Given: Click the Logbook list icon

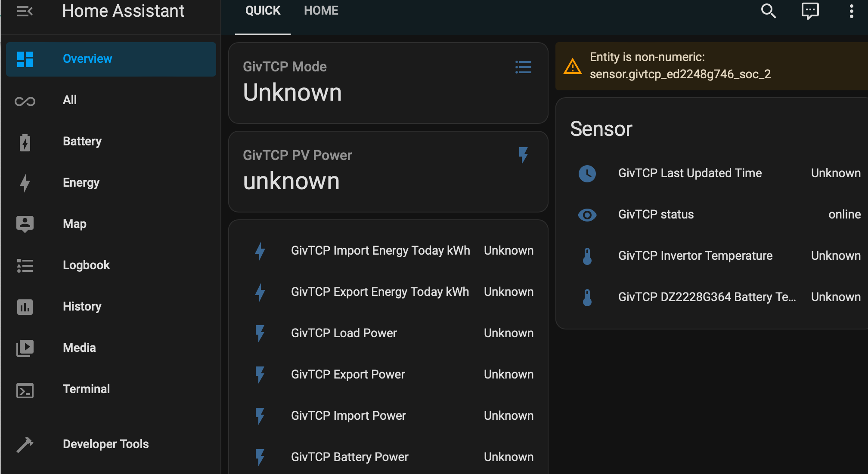Looking at the screenshot, I should point(25,265).
